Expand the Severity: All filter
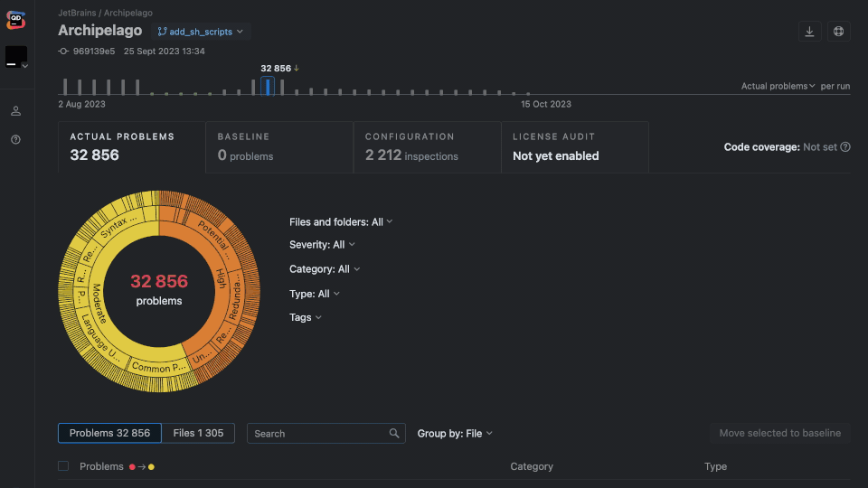Screen dimensions: 868x488 point(322,245)
